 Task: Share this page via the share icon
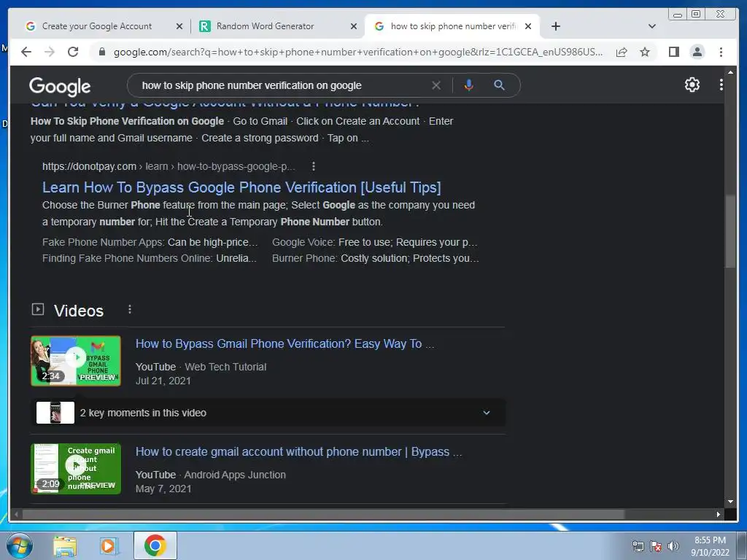[622, 52]
